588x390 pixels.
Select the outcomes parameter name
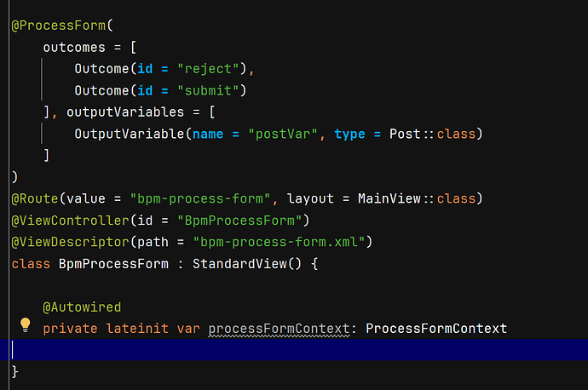pos(74,48)
